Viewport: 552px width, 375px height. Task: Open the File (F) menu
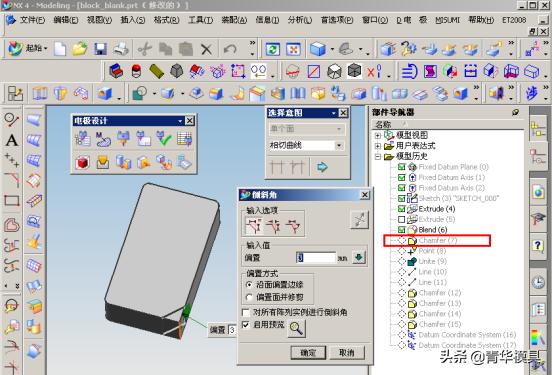32,20
